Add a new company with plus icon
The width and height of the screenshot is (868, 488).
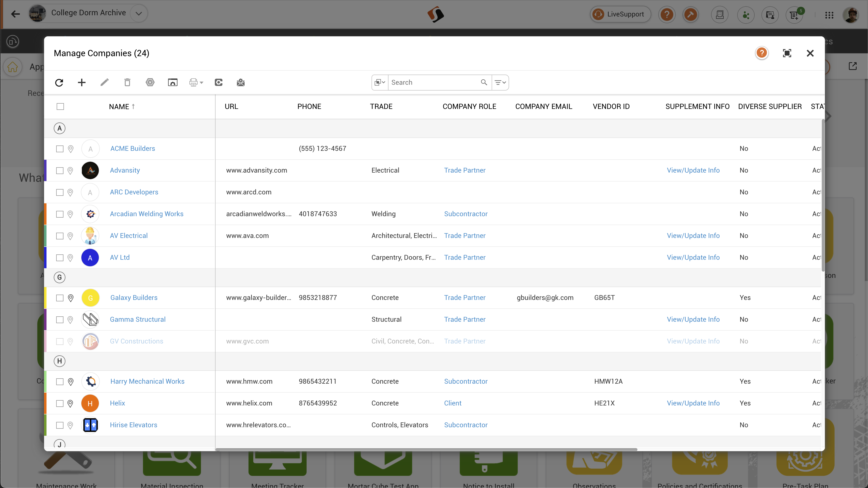click(x=82, y=83)
